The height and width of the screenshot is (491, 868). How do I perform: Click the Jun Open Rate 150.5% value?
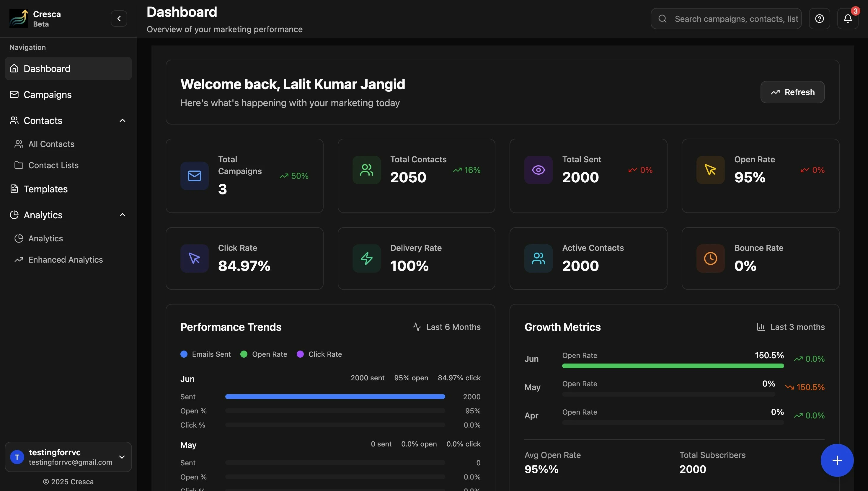(x=769, y=356)
